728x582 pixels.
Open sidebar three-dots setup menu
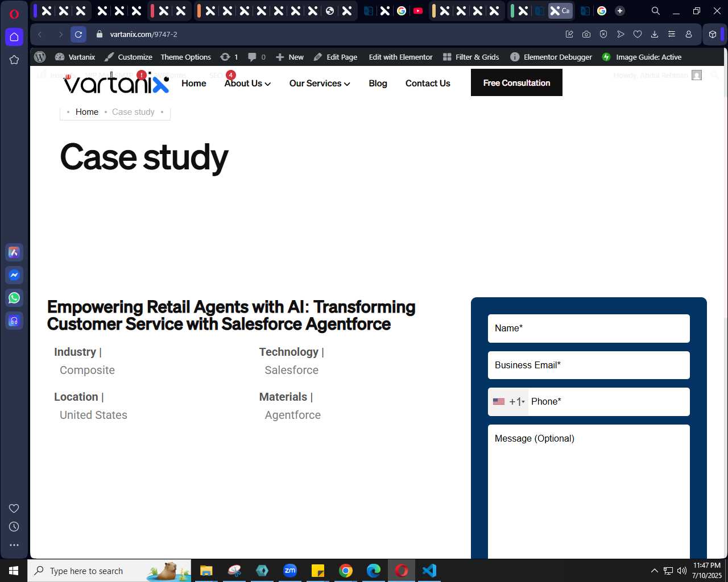(14, 545)
